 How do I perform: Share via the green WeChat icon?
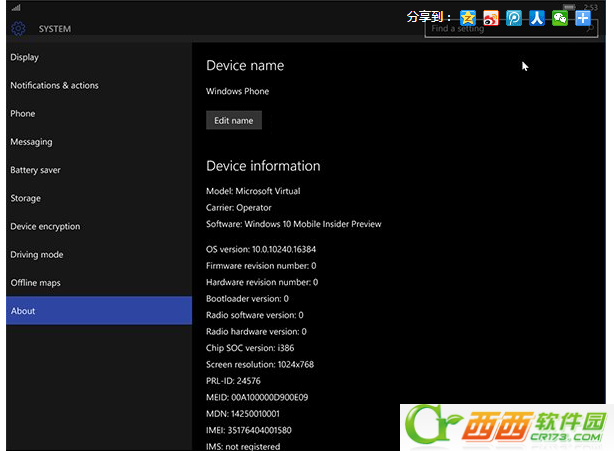coord(560,18)
